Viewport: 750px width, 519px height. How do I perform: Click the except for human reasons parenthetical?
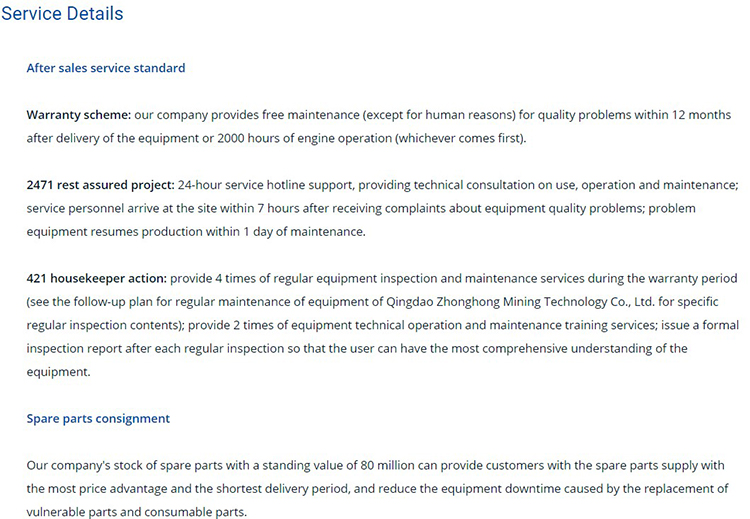coord(439,115)
